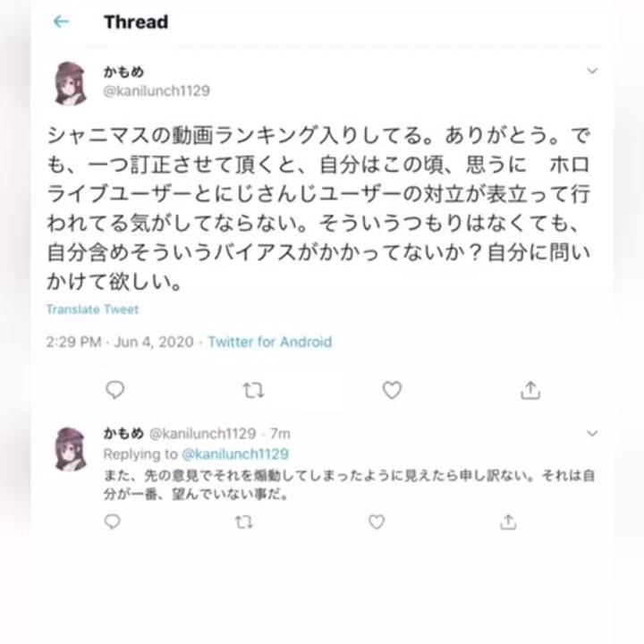Open reply tweet author avatar

pos(70,448)
